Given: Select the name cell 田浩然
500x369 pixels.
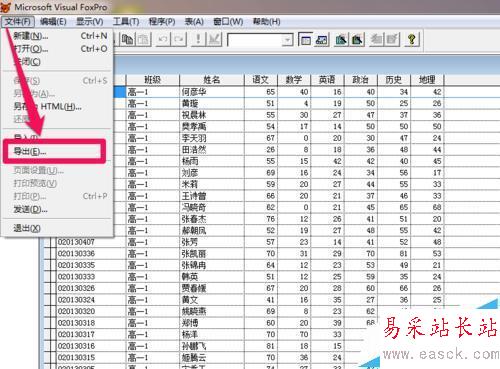Looking at the screenshot, I should 212,150.
